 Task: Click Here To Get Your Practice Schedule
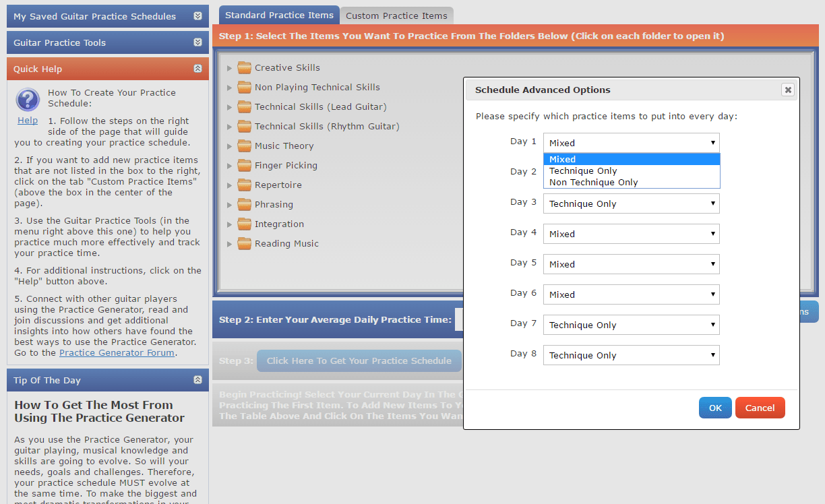click(359, 360)
